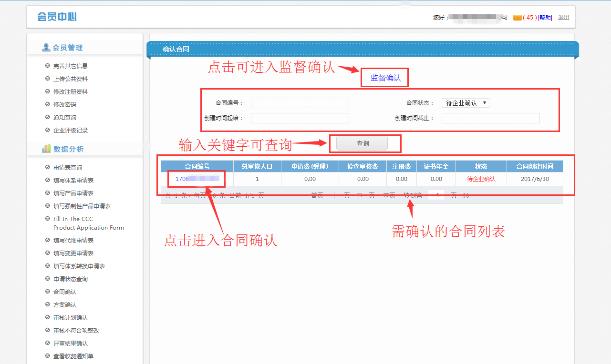611x364 pixels.
Task: Select 合同确认 in sidebar menu
Action: click(x=64, y=292)
